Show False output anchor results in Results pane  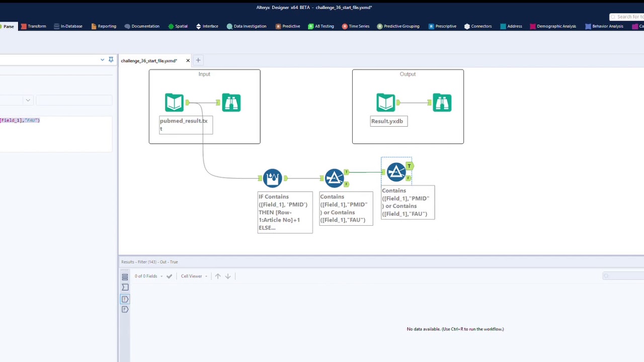pyautogui.click(x=125, y=310)
